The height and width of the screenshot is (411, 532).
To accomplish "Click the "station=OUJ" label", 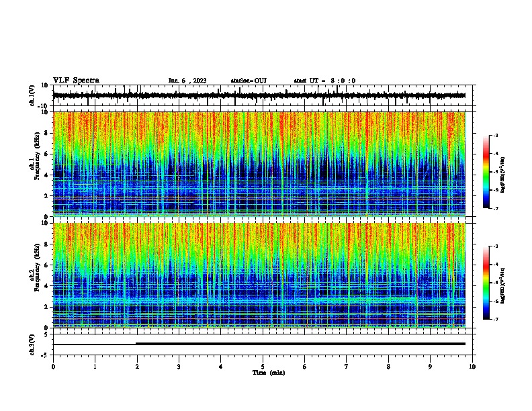I will pyautogui.click(x=249, y=81).
